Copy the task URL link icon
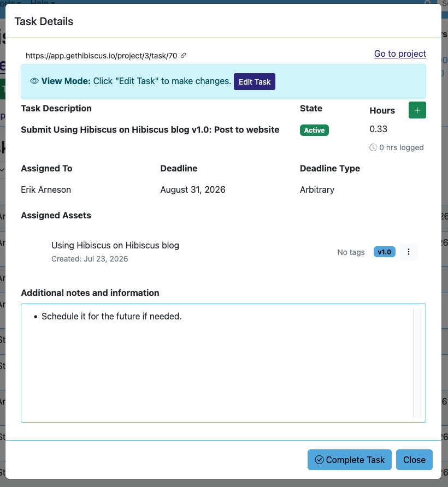Screen dimensions: 448x487 click(184, 56)
